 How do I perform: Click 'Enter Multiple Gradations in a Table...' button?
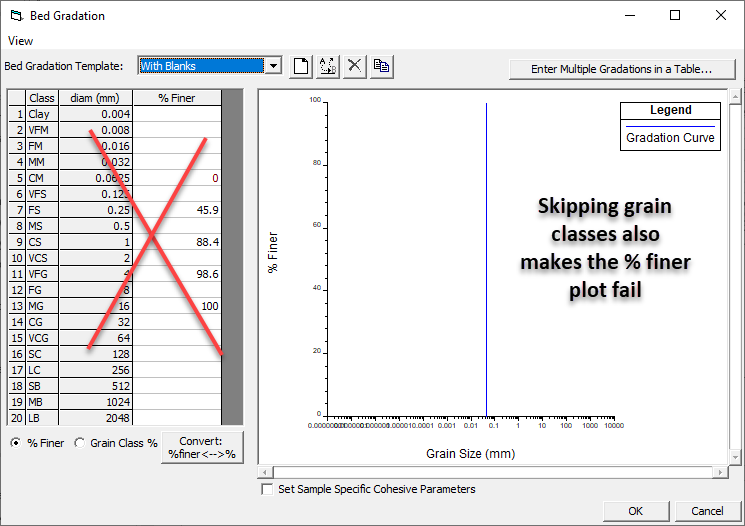[x=621, y=69]
